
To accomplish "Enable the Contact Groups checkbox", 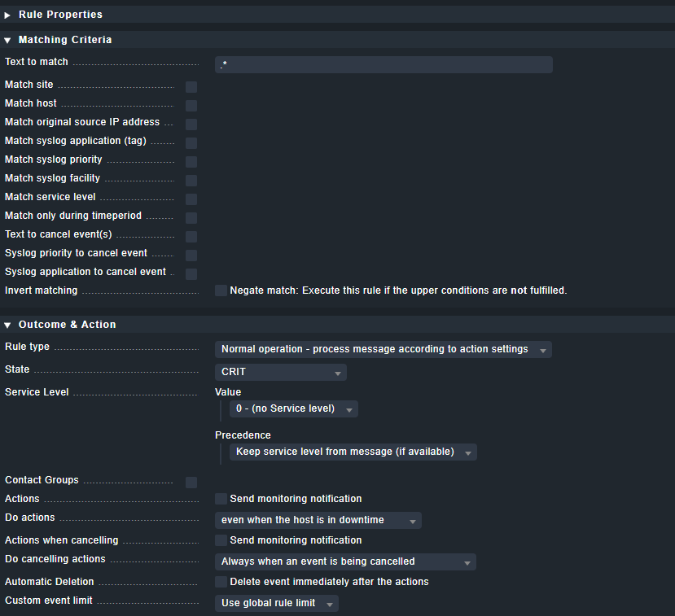I will click(x=191, y=483).
